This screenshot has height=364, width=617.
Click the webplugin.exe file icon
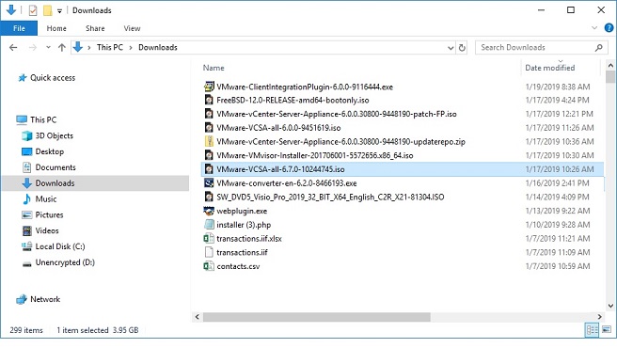point(209,211)
